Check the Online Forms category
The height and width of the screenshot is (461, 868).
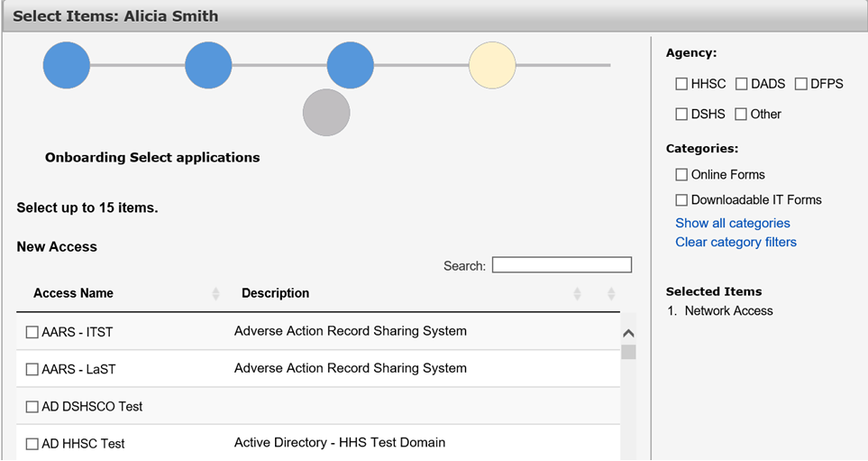681,175
